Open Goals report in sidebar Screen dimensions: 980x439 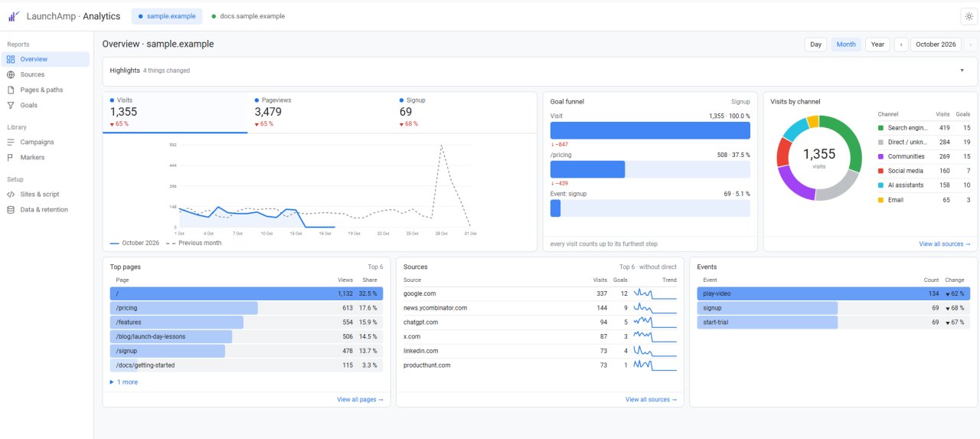pyautogui.click(x=46, y=105)
